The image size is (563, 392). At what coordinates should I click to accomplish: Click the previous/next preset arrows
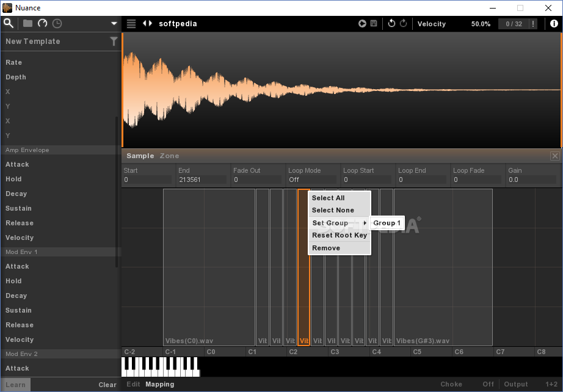click(147, 23)
